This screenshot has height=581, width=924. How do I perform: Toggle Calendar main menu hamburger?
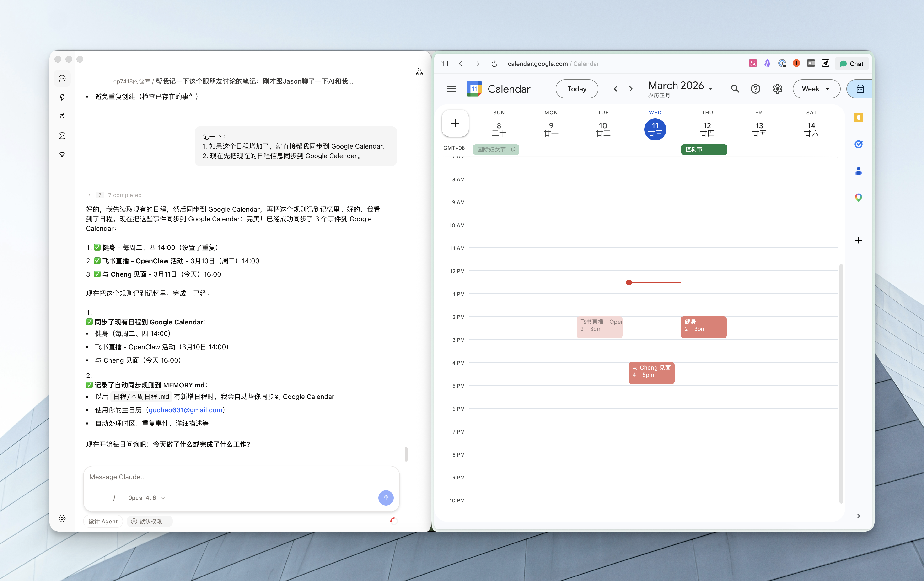pyautogui.click(x=451, y=89)
